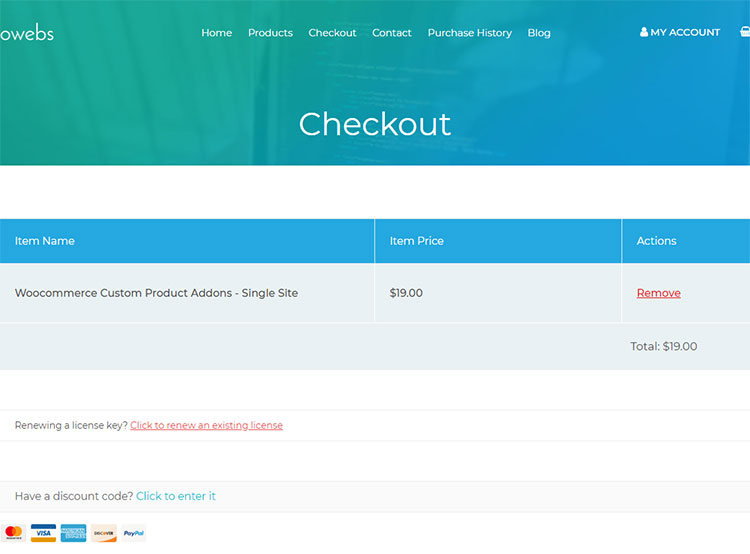Click the PayPal payment icon

coord(133,533)
